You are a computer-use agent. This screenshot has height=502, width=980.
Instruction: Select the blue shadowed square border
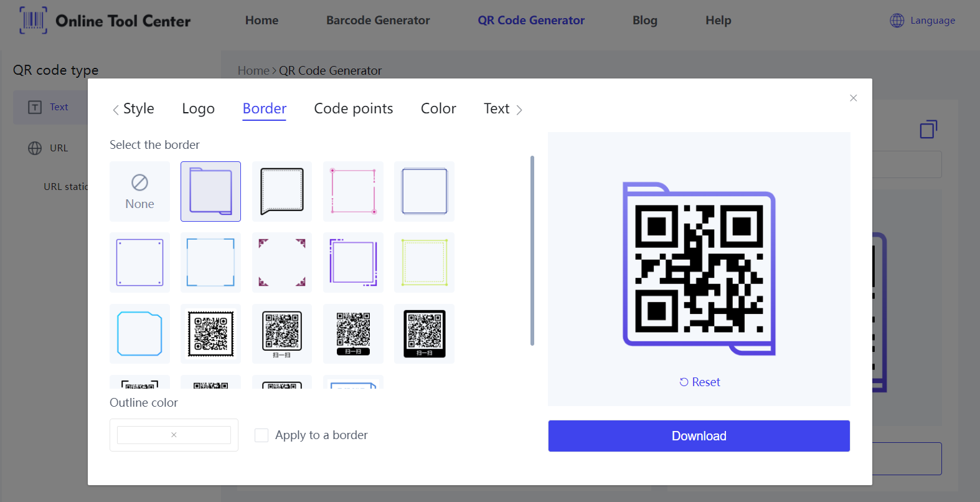424,191
